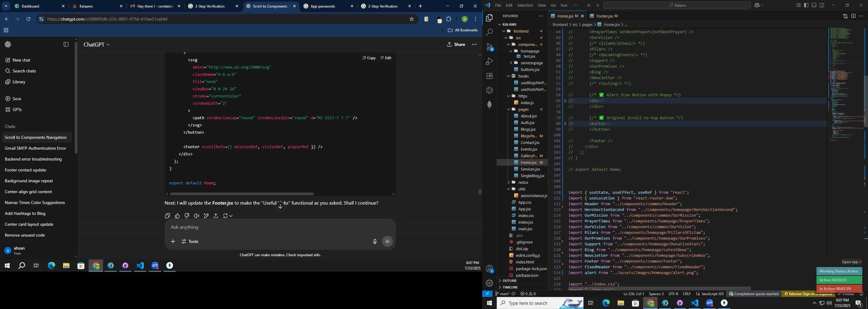Focus the Ask anything input field
This screenshot has width=868, height=309.
pyautogui.click(x=280, y=227)
